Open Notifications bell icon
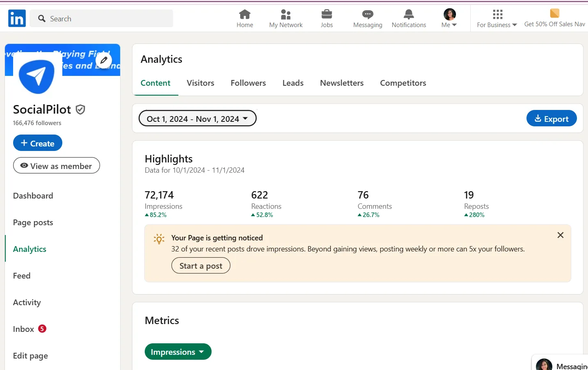Screen dimensions: 588x370 pyautogui.click(x=409, y=19)
